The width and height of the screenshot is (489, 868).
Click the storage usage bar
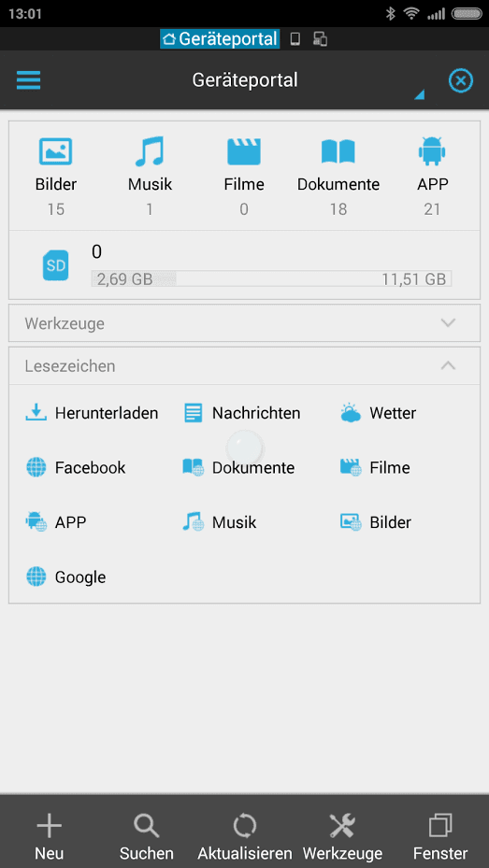click(x=271, y=279)
